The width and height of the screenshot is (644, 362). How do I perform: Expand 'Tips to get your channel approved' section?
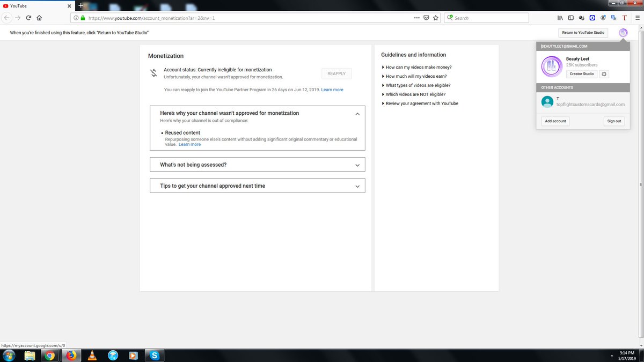click(x=258, y=186)
